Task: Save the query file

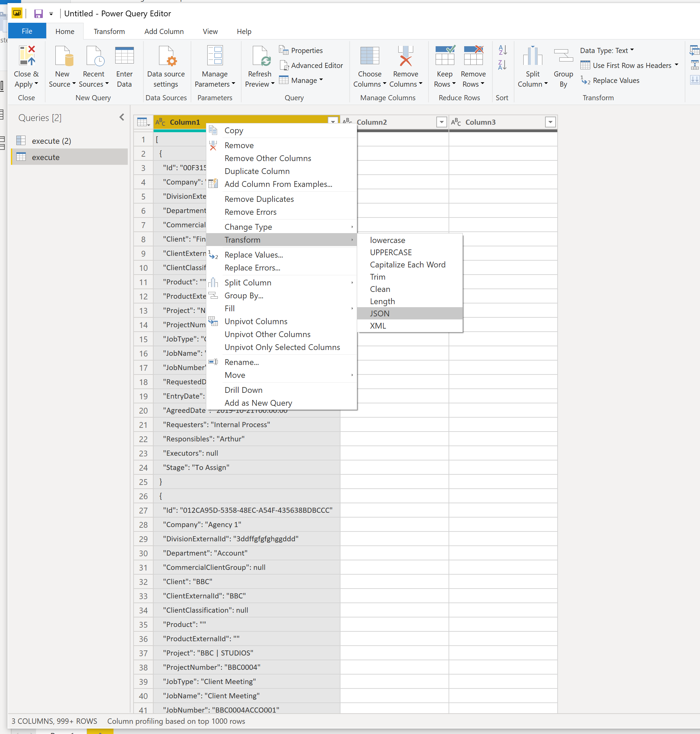Action: click(x=38, y=14)
